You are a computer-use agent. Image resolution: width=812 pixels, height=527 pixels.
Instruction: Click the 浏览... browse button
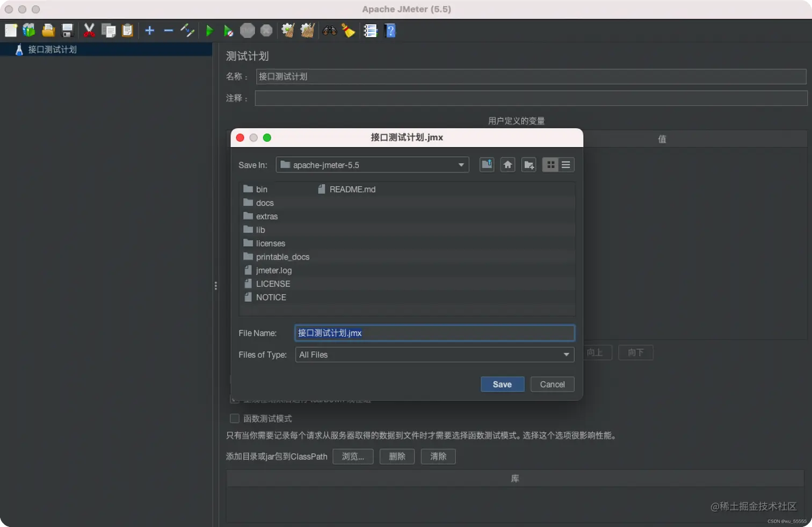[x=353, y=456]
